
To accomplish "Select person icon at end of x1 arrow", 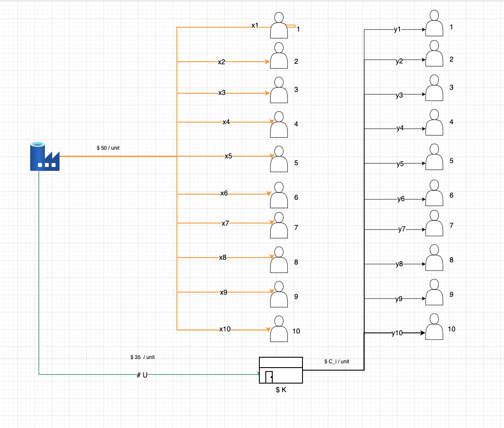I will pyautogui.click(x=279, y=25).
